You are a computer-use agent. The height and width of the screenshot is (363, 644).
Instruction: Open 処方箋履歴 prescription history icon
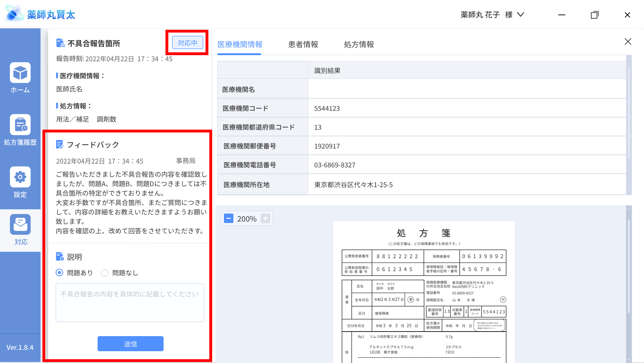tap(20, 124)
